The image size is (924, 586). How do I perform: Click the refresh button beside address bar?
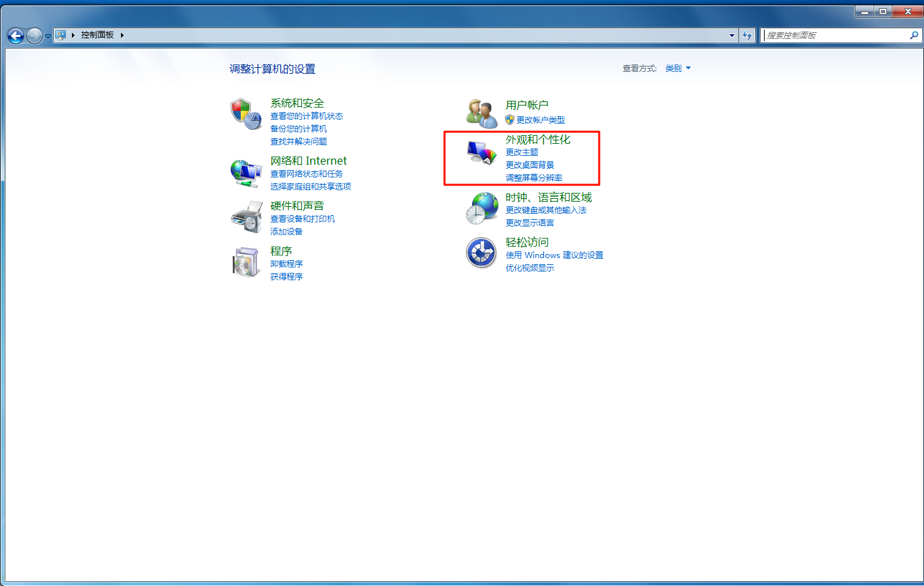tap(747, 36)
